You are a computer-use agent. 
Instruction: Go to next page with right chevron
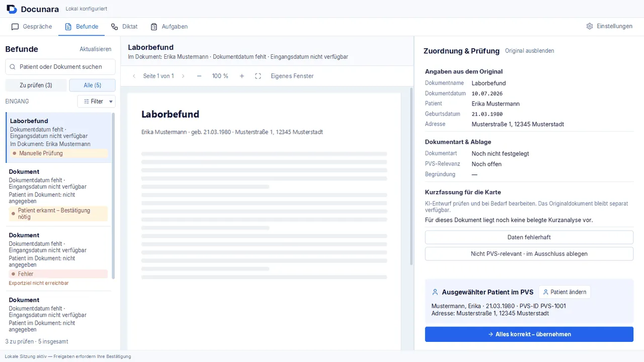point(183,76)
